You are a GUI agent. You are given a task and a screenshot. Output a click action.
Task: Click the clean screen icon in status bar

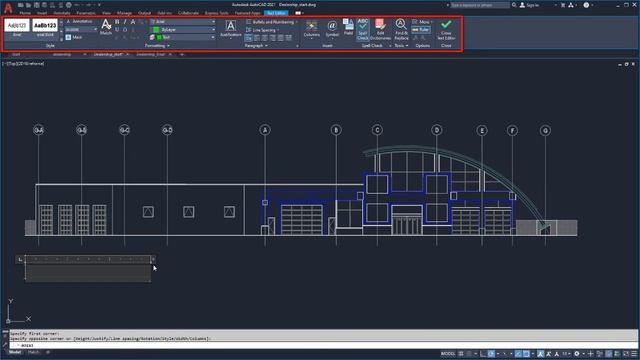coord(626,353)
